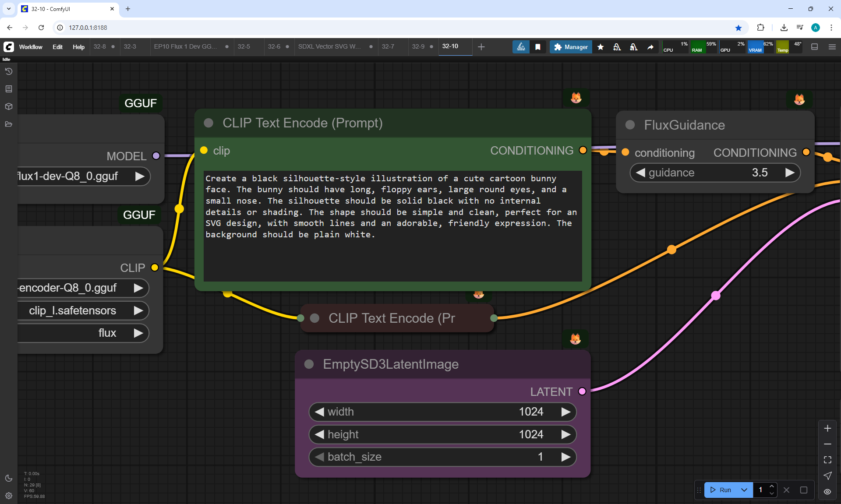This screenshot has width=841, height=504.
Task: Increase guidance value with right arrow
Action: [x=790, y=173]
